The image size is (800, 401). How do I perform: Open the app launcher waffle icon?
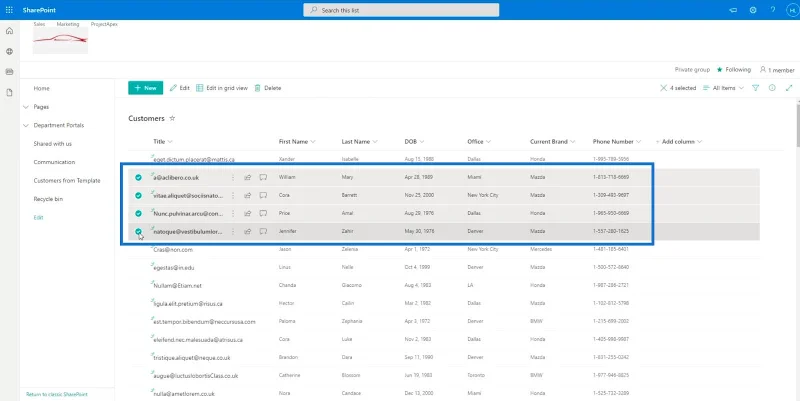click(9, 10)
